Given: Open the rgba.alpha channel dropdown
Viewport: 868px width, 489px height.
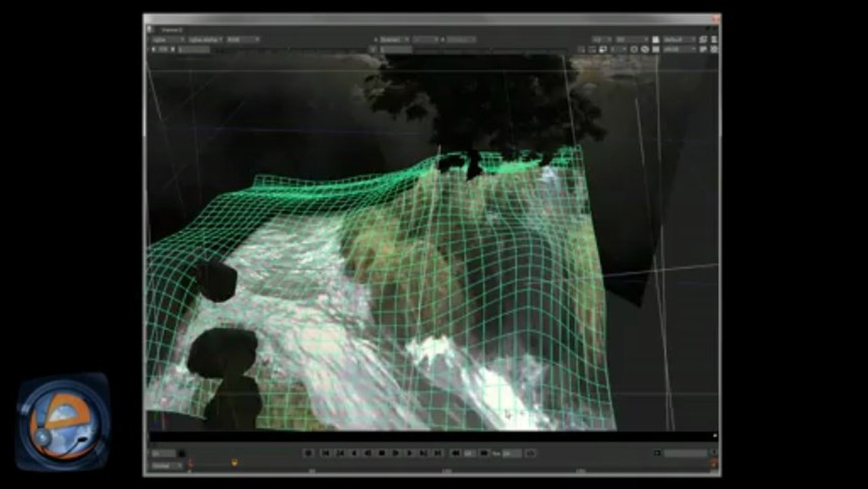Looking at the screenshot, I should point(206,39).
